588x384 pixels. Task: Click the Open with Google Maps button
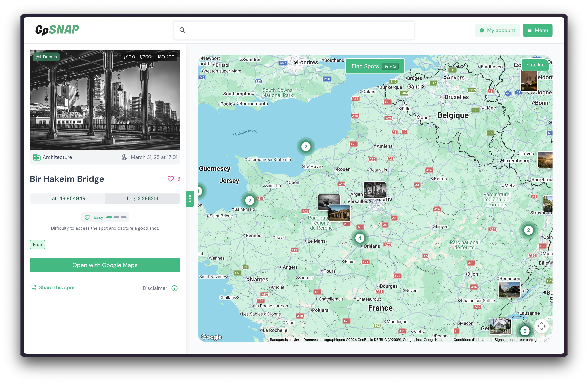(x=105, y=265)
